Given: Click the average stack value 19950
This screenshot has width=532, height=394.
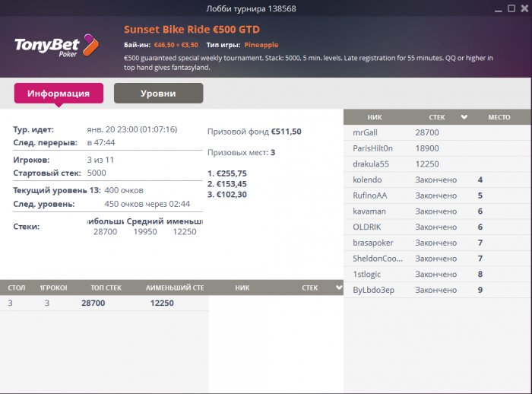Looking at the screenshot, I should [x=145, y=232].
